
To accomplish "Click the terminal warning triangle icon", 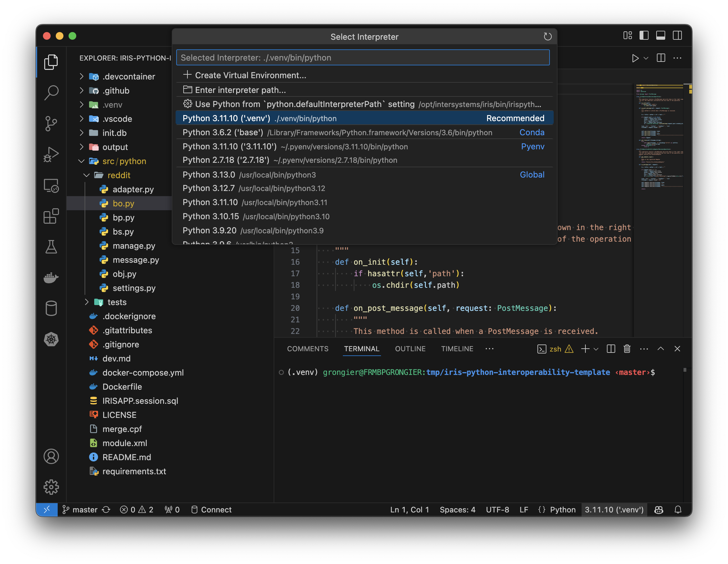I will coord(569,349).
